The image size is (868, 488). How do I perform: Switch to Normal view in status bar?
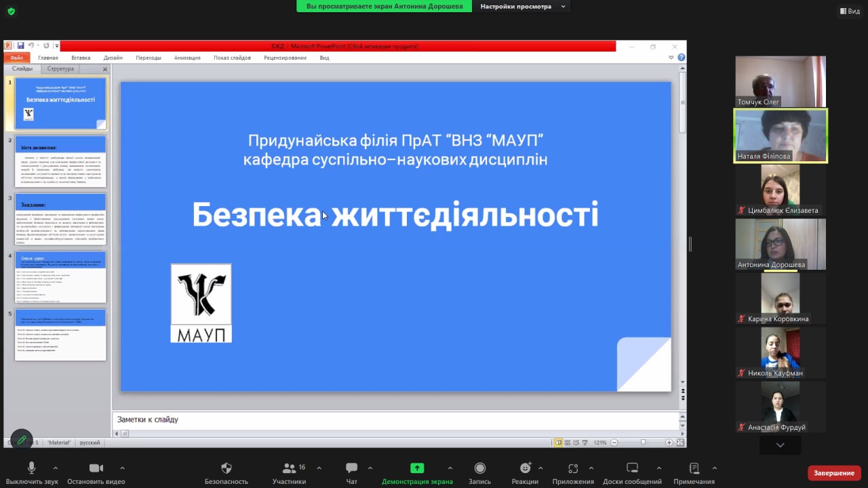point(559,443)
